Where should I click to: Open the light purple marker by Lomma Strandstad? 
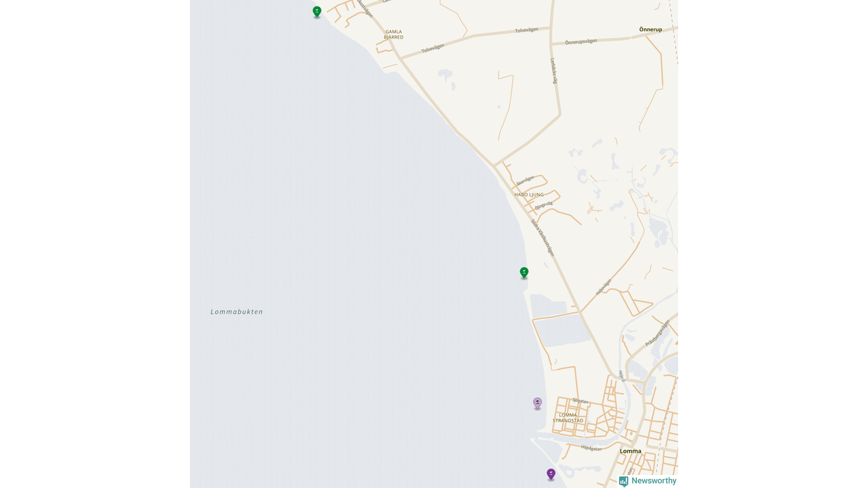click(x=538, y=403)
